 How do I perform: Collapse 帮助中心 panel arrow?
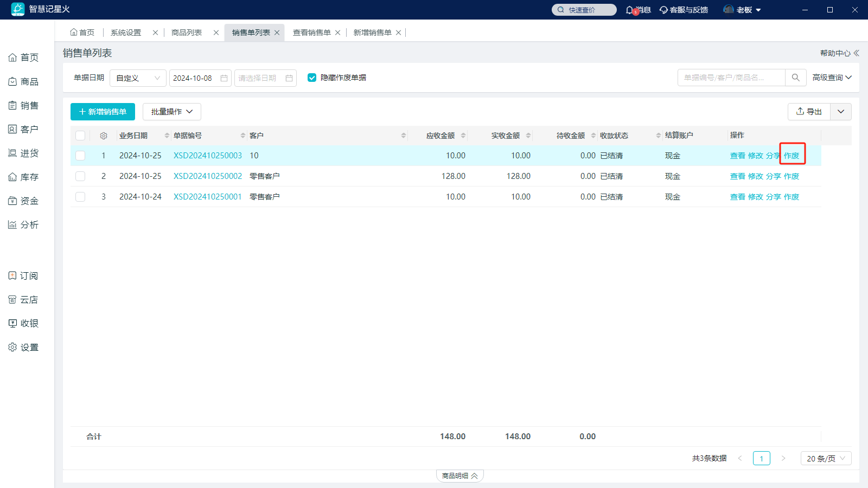(x=857, y=53)
